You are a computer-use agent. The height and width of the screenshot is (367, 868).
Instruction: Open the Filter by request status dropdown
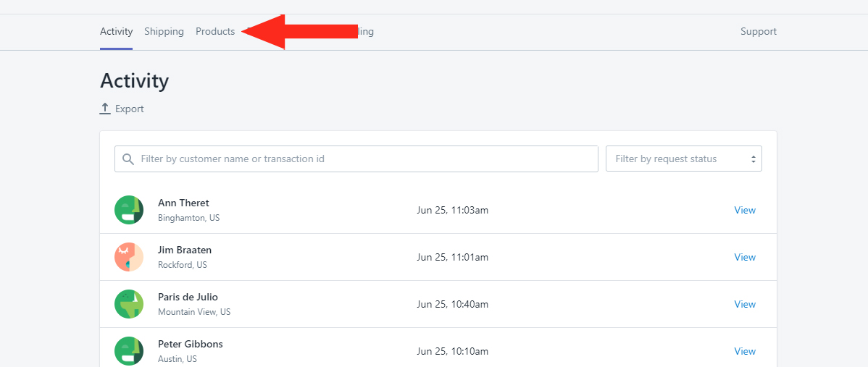point(684,159)
